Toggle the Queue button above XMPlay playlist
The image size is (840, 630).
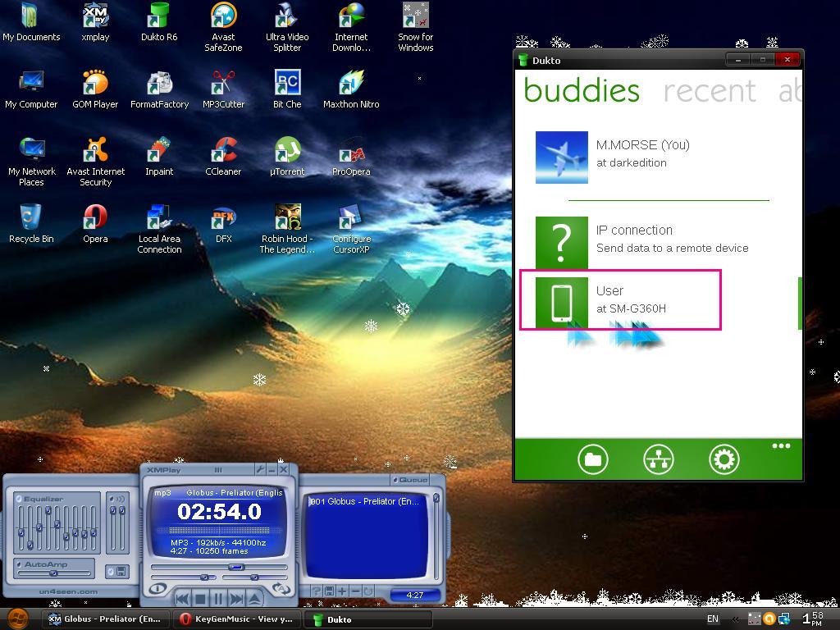point(410,480)
